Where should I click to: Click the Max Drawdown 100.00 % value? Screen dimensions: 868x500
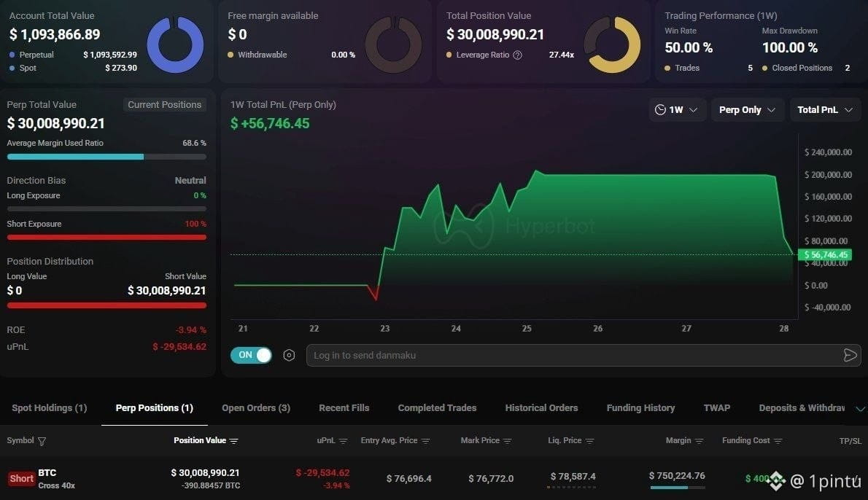click(x=790, y=47)
